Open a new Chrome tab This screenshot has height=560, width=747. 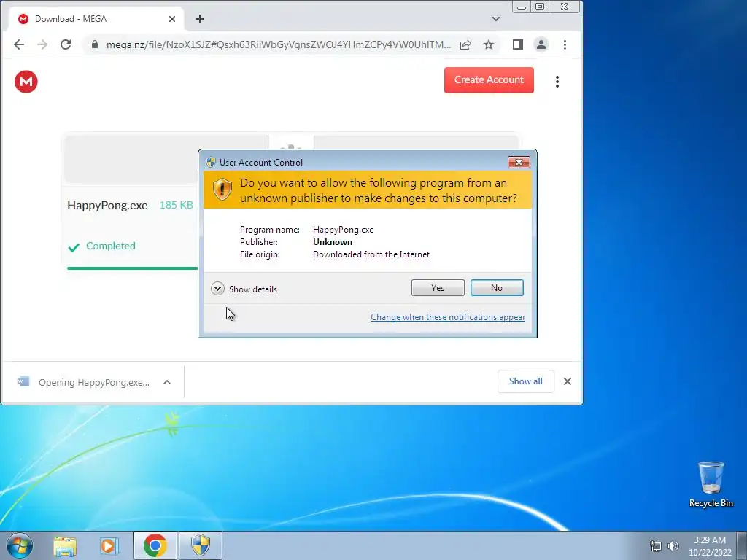point(200,19)
